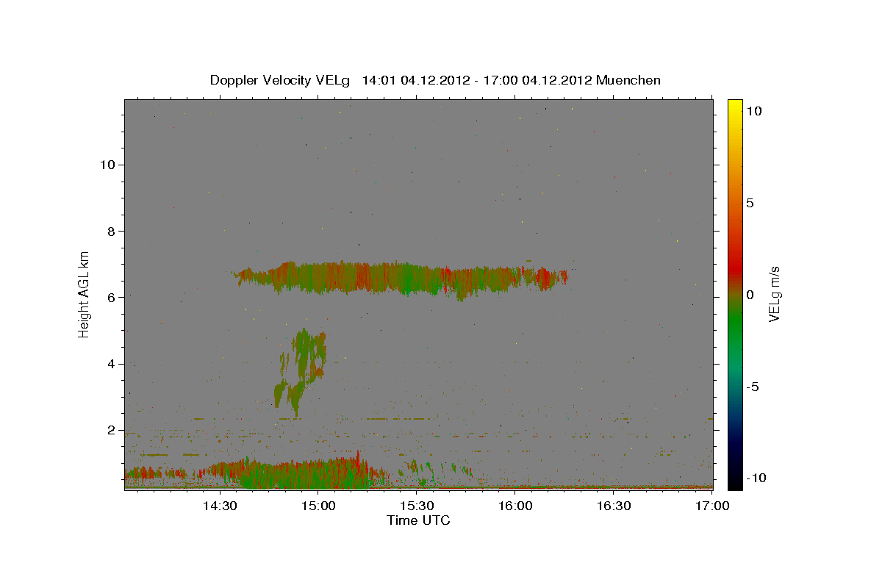Click the 15:30 time tick label

pyautogui.click(x=417, y=506)
